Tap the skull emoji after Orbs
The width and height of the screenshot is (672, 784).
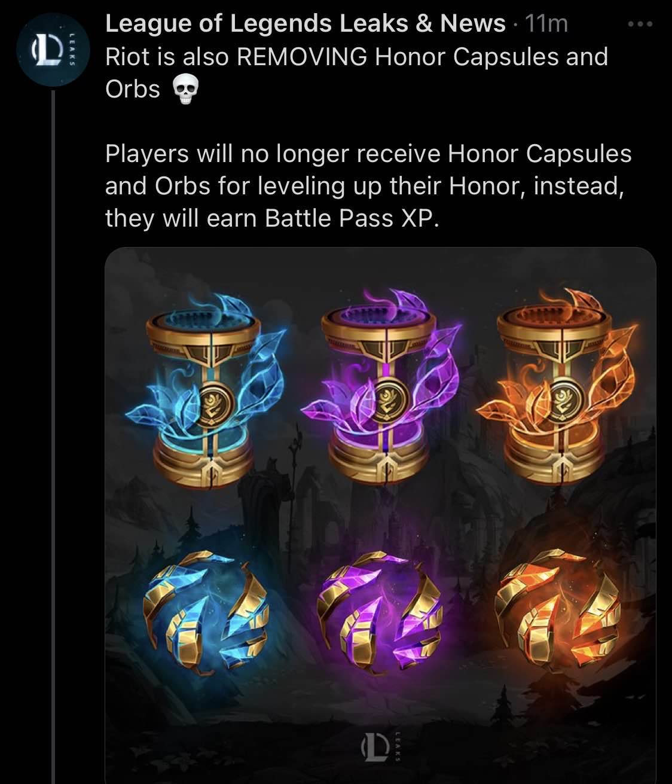185,91
